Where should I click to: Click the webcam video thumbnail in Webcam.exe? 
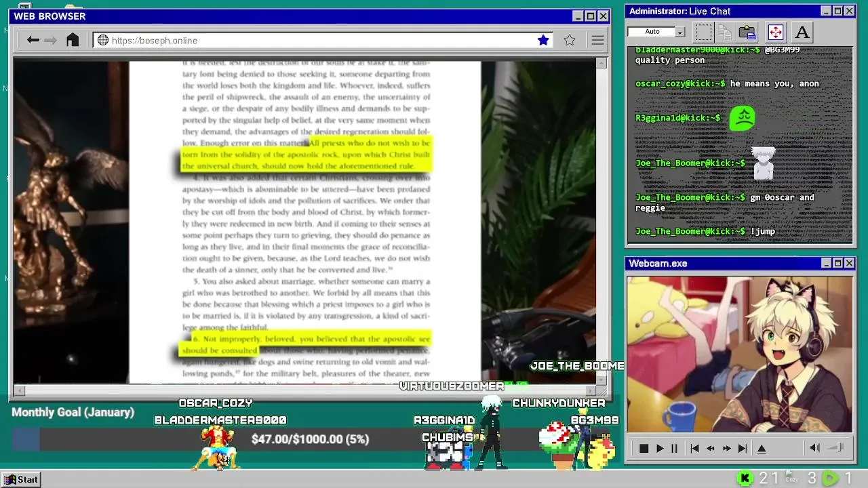[740, 354]
